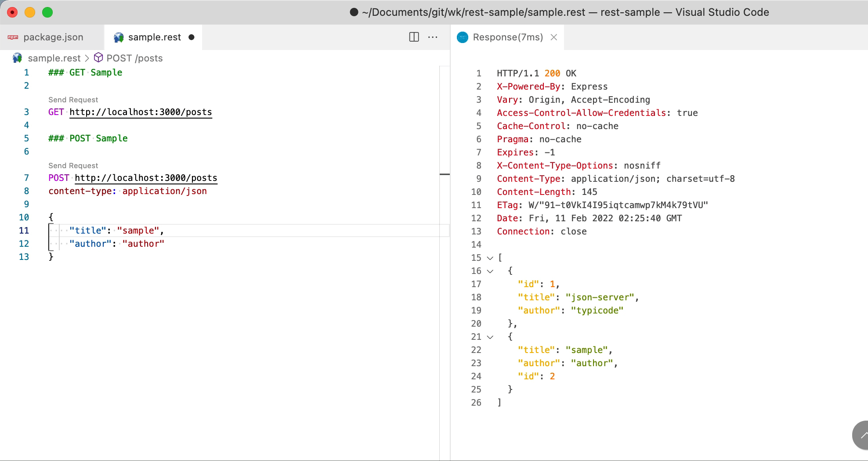Click the Connection: close header
The width and height of the screenshot is (868, 461).
(x=542, y=231)
